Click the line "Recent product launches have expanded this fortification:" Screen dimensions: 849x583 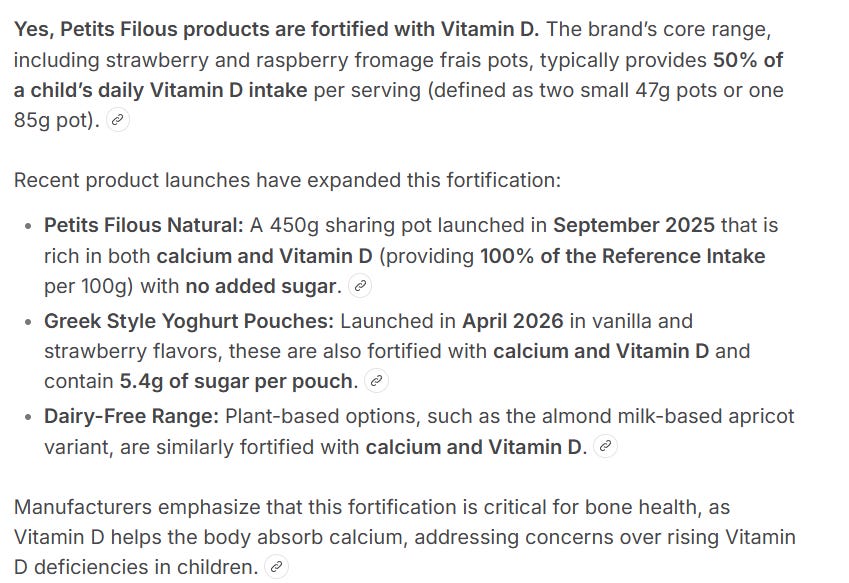(x=288, y=180)
